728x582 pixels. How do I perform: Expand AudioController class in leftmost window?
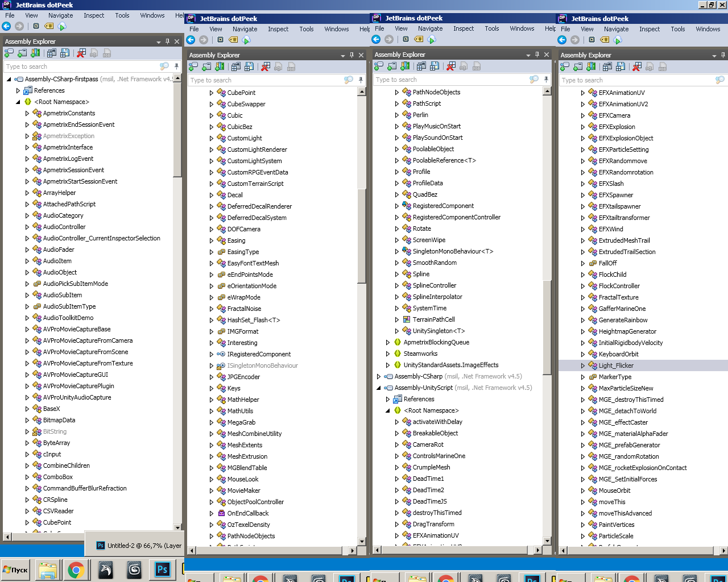click(27, 227)
